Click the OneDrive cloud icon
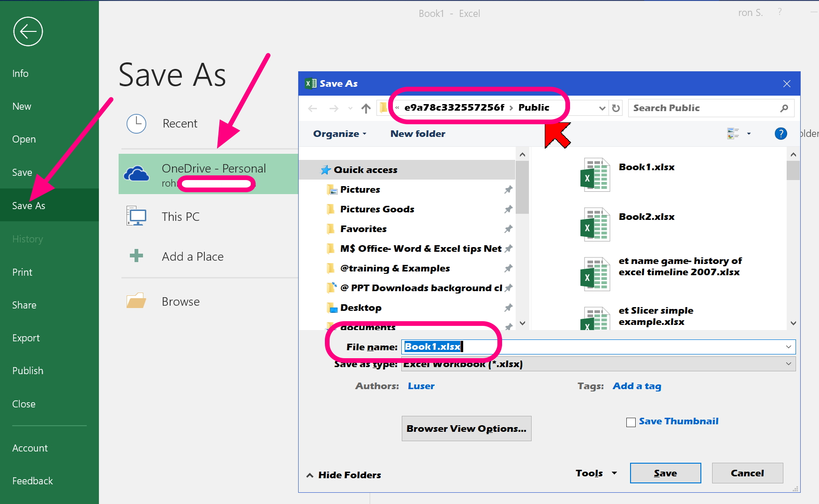This screenshot has width=819, height=504. coord(136,174)
